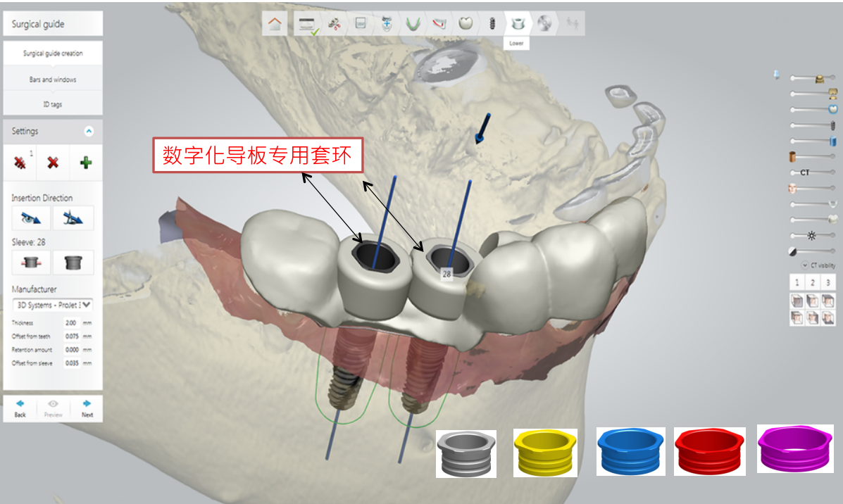843x504 pixels.
Task: Click the Home icon in workflow bar
Action: (x=275, y=24)
